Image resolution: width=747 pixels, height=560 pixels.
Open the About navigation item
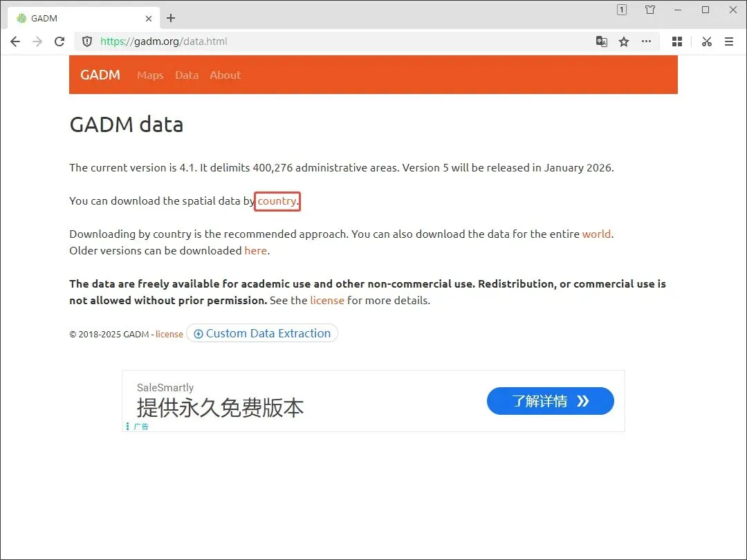point(225,75)
